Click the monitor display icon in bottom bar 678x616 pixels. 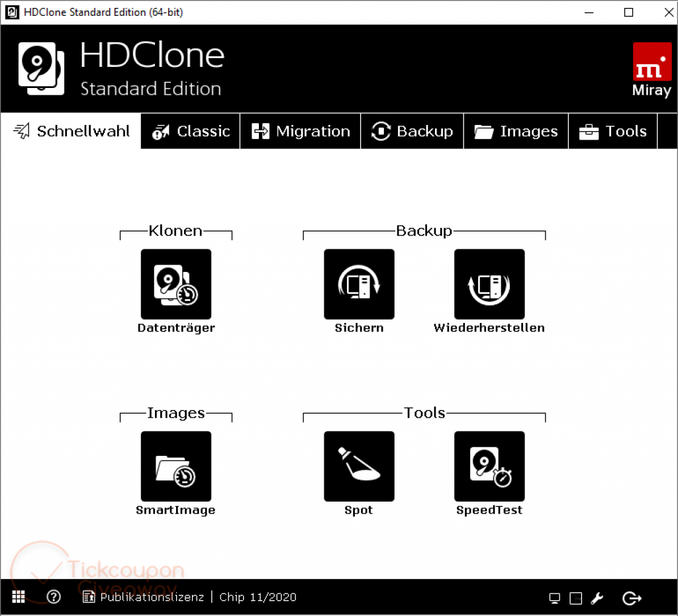[x=554, y=598]
